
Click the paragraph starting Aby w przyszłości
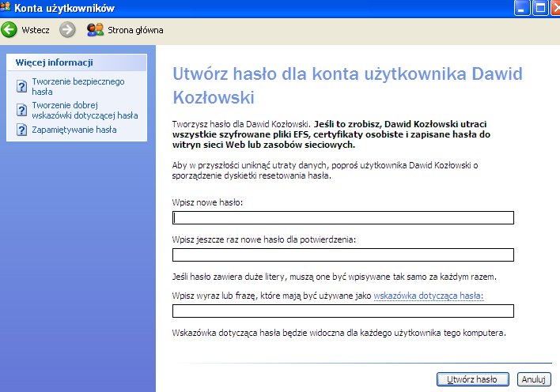(325, 170)
